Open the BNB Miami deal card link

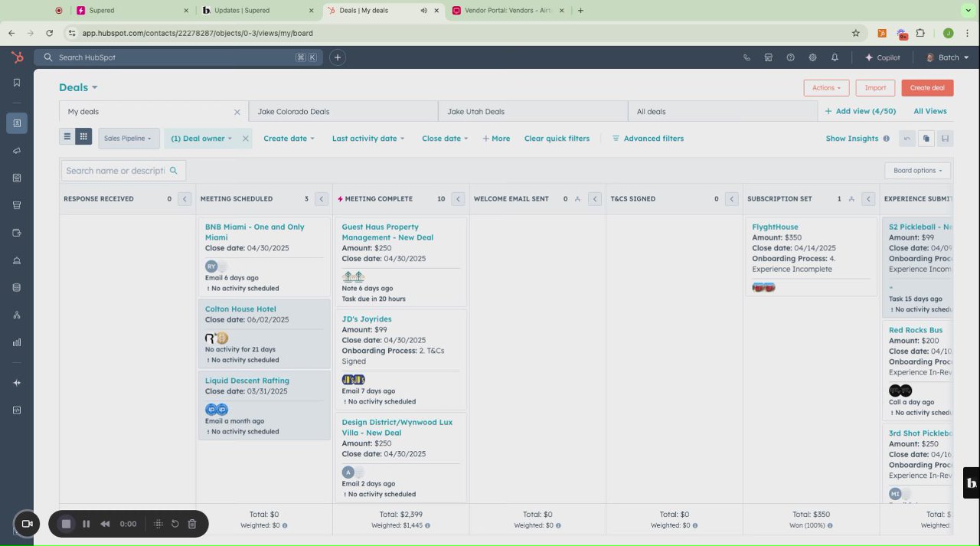tap(254, 232)
